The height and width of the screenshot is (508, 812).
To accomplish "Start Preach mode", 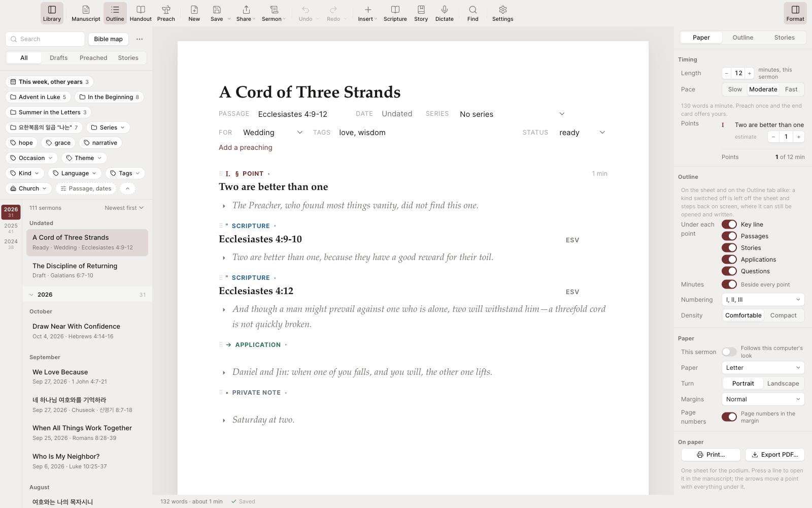I will coord(166,13).
